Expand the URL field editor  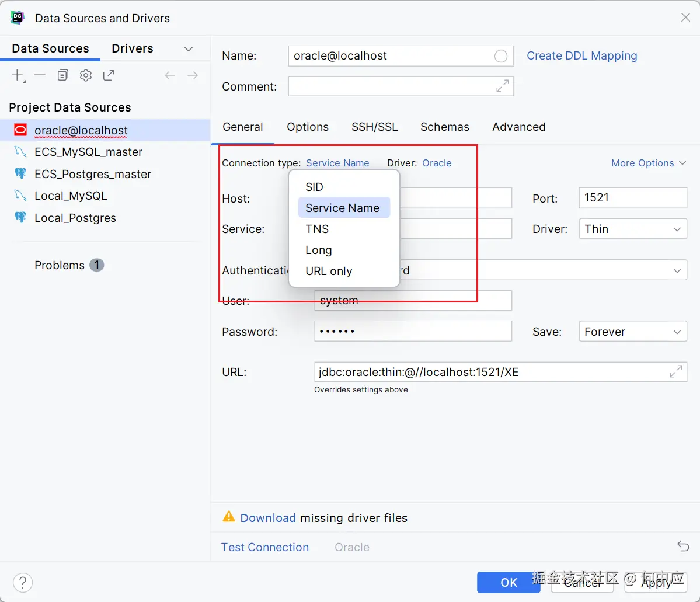pos(675,371)
